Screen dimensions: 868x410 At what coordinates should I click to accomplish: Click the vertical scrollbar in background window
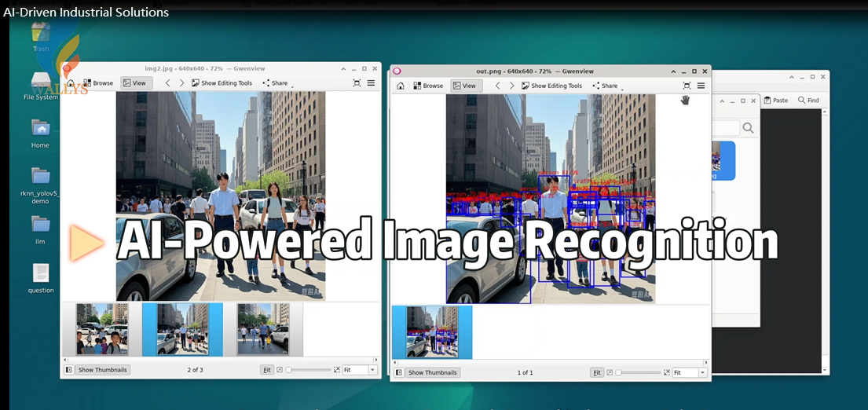click(x=825, y=240)
